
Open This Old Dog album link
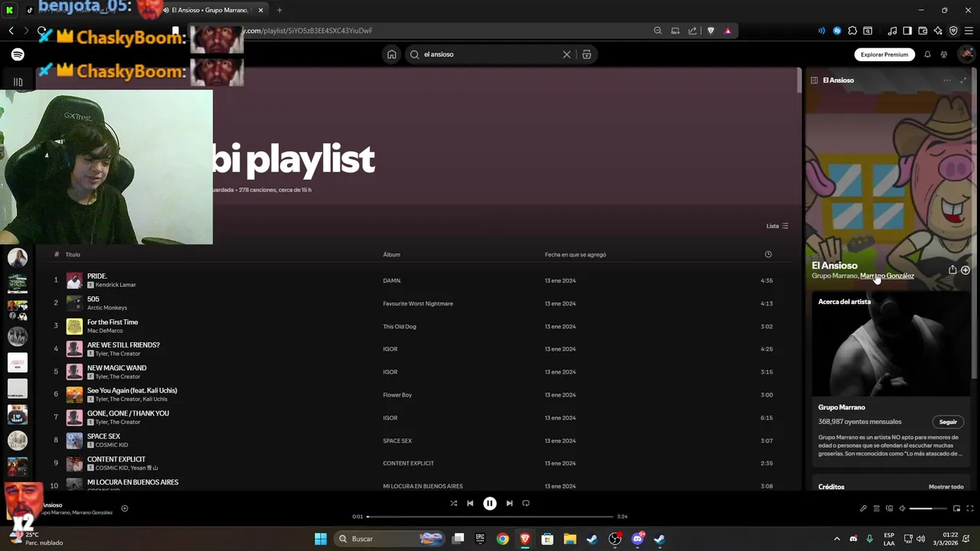tap(400, 327)
